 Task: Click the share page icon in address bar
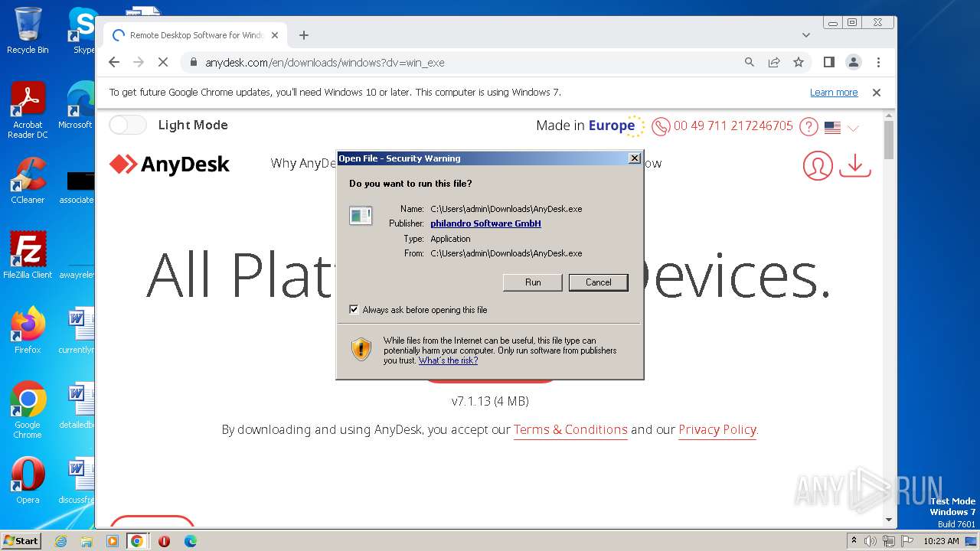[774, 62]
